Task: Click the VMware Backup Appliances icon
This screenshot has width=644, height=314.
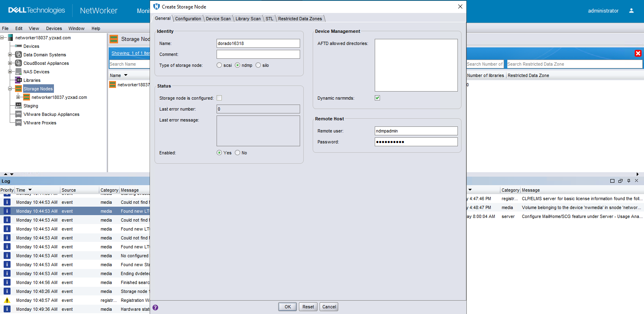Action: 18,114
